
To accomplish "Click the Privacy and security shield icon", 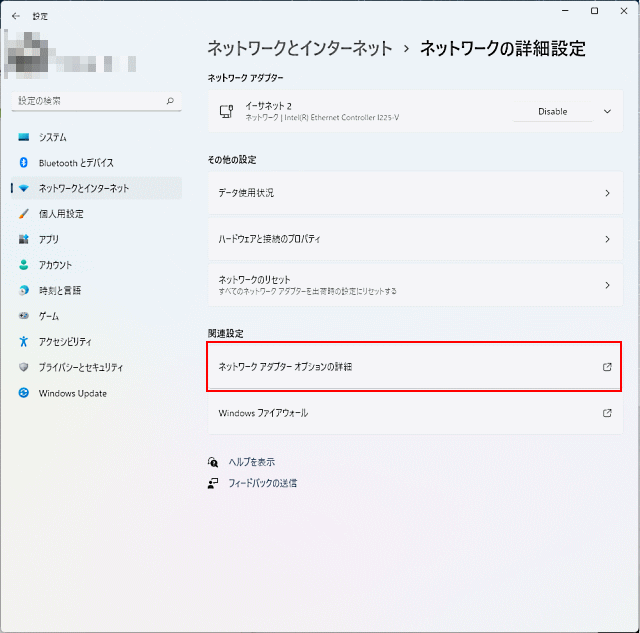I will (24, 367).
